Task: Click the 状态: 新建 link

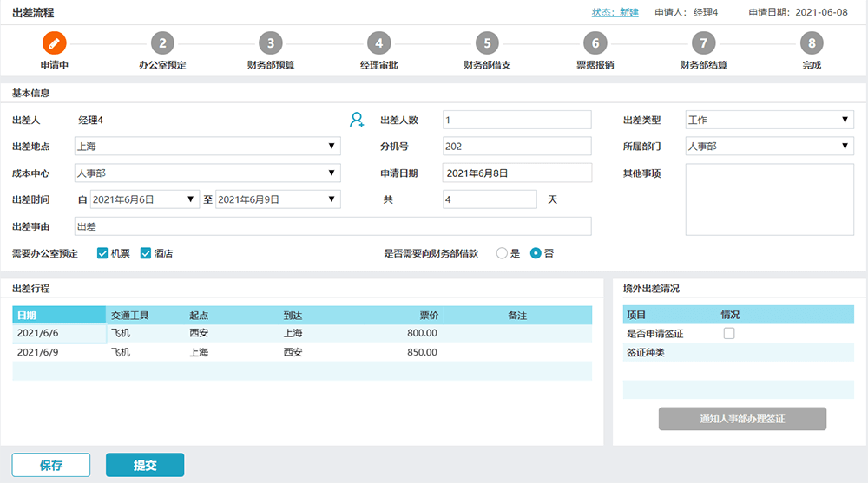Action: (615, 12)
